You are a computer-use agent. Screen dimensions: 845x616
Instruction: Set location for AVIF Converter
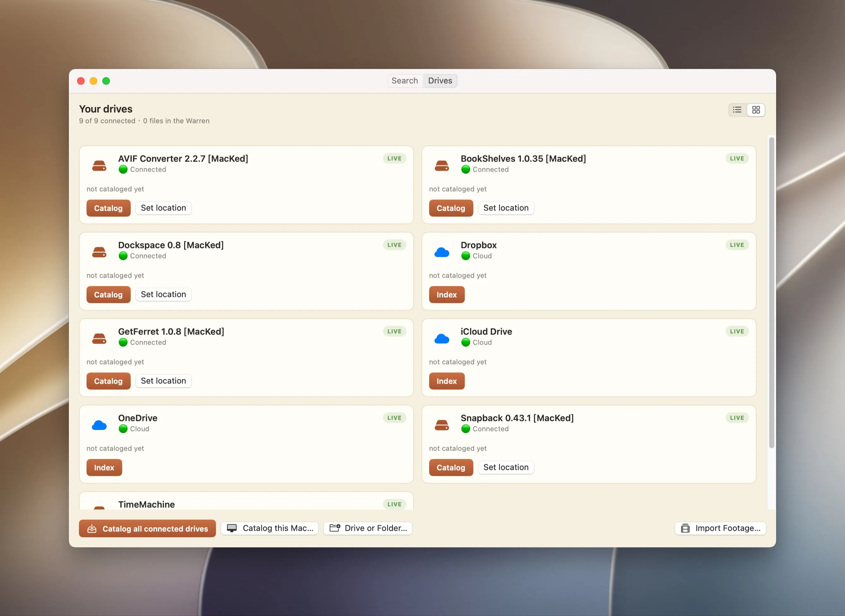(163, 208)
